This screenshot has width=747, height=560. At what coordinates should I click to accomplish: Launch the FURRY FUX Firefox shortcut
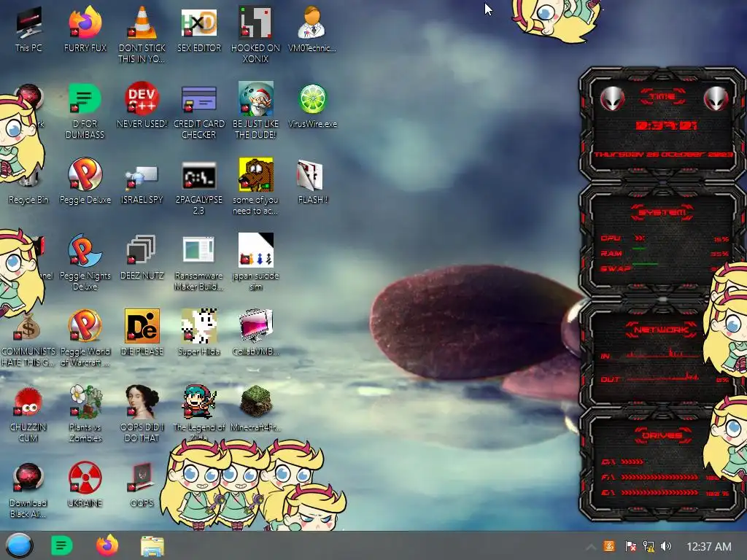85,28
